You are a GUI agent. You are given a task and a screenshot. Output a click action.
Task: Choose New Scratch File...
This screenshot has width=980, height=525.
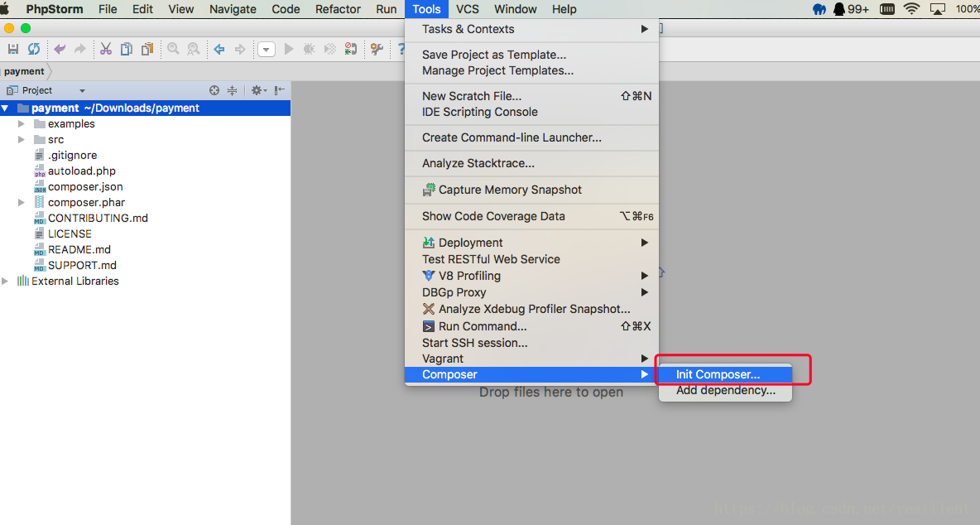[532, 95]
